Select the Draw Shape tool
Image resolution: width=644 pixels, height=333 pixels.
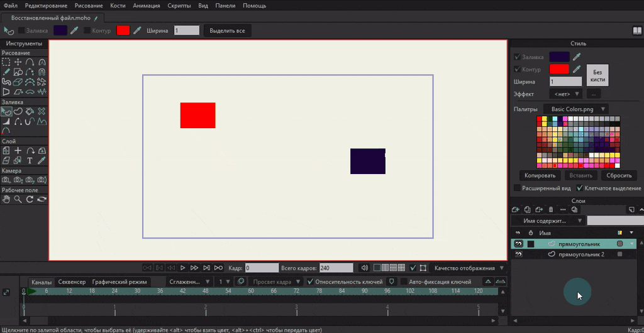[18, 72]
